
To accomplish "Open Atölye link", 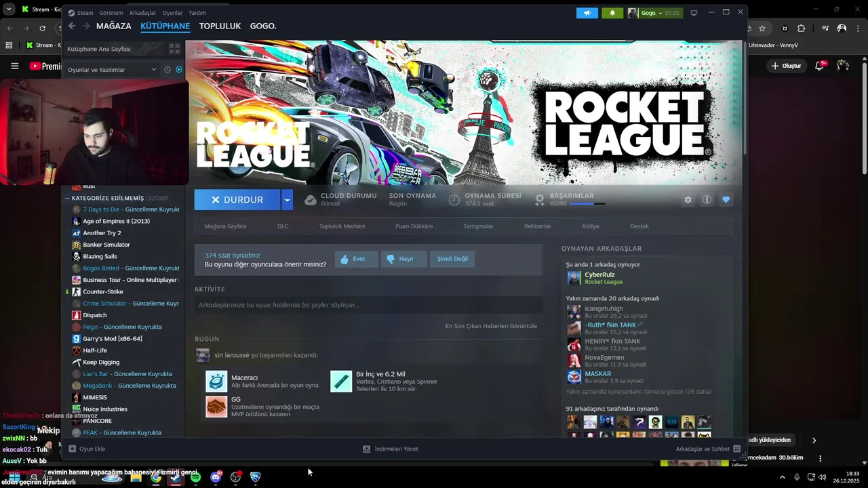I will 590,226.
